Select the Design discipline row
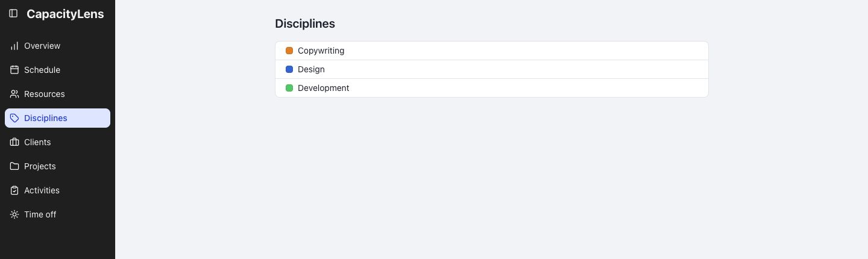Viewport: 868px width, 259px height. pyautogui.click(x=492, y=69)
